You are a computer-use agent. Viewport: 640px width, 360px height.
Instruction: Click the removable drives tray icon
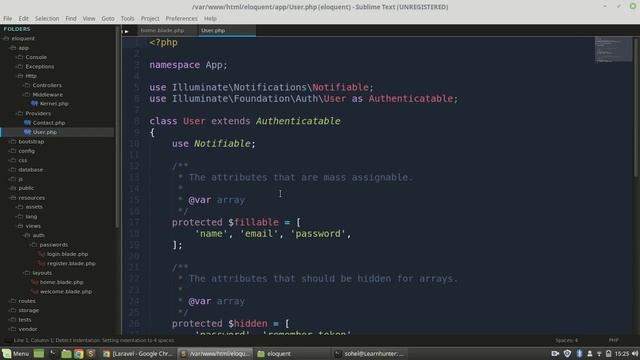(x=609, y=353)
